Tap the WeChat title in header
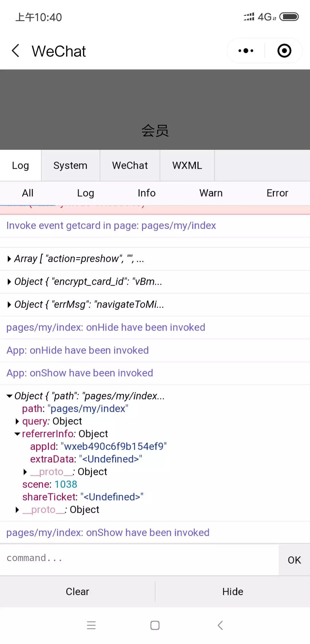This screenshot has height=644, width=310. coord(59,51)
